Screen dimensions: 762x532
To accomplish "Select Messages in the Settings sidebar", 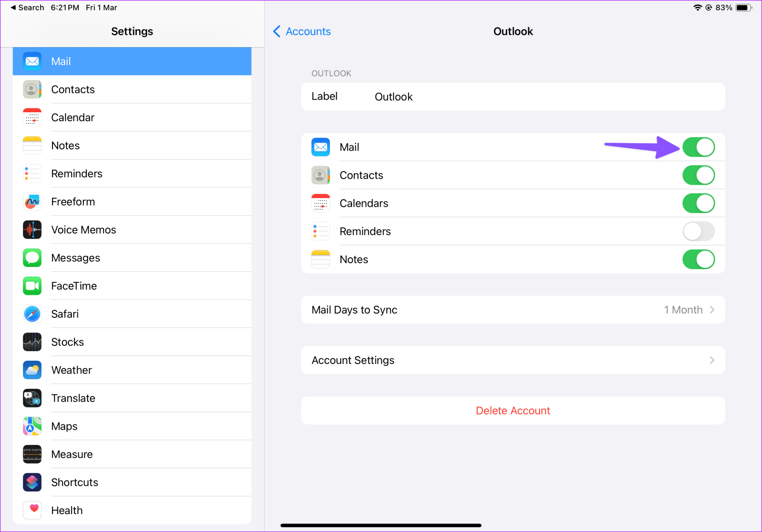I will 76,258.
